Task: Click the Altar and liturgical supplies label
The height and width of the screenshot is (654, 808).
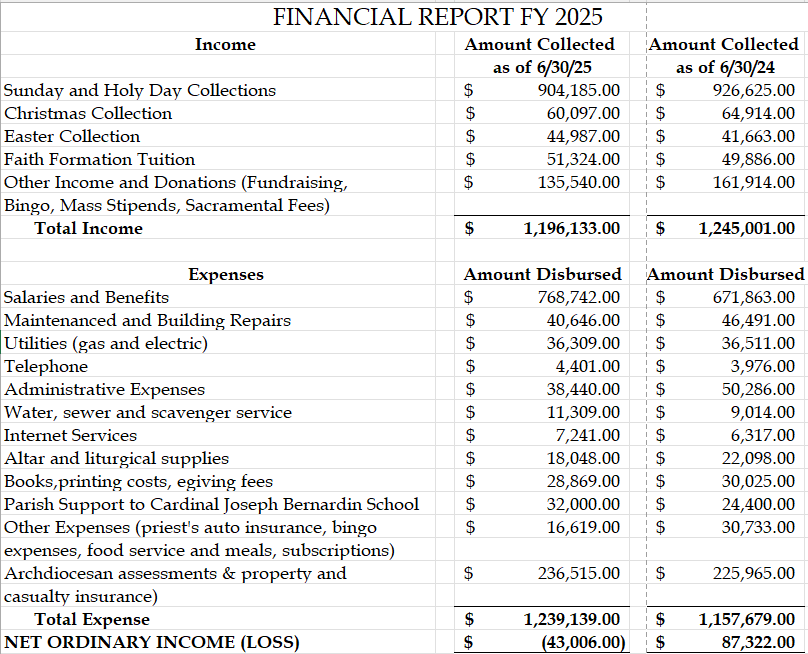Action: [x=116, y=458]
